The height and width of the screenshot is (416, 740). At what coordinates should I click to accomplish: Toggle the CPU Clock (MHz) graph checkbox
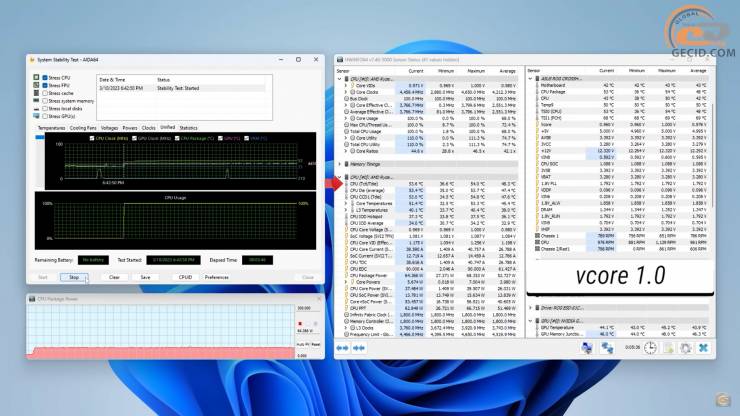point(92,138)
